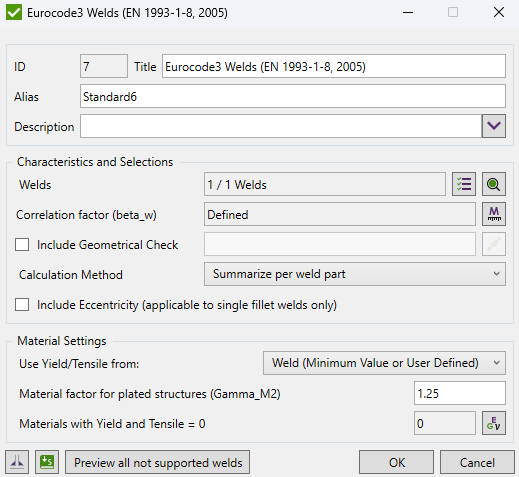This screenshot has width=519, height=477.
Task: Click the green spreadsheet icon at the bottom
Action: point(47,462)
